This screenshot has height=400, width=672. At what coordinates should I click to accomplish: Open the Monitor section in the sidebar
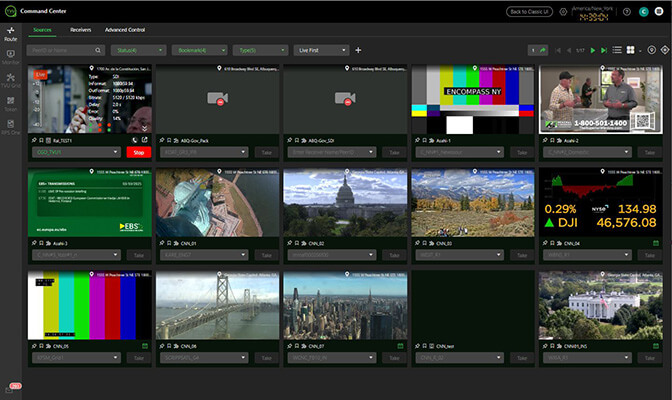[x=10, y=57]
